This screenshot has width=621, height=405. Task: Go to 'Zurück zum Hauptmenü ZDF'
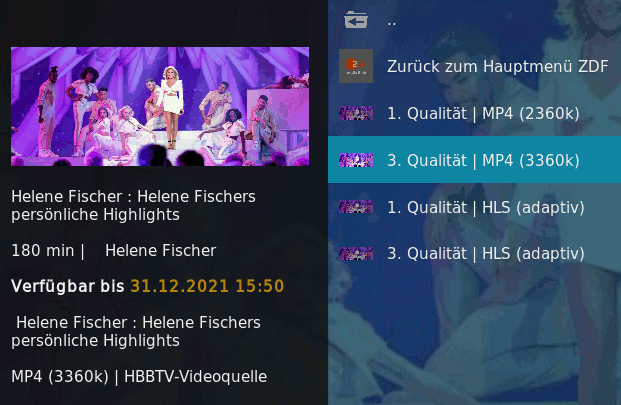[497, 67]
